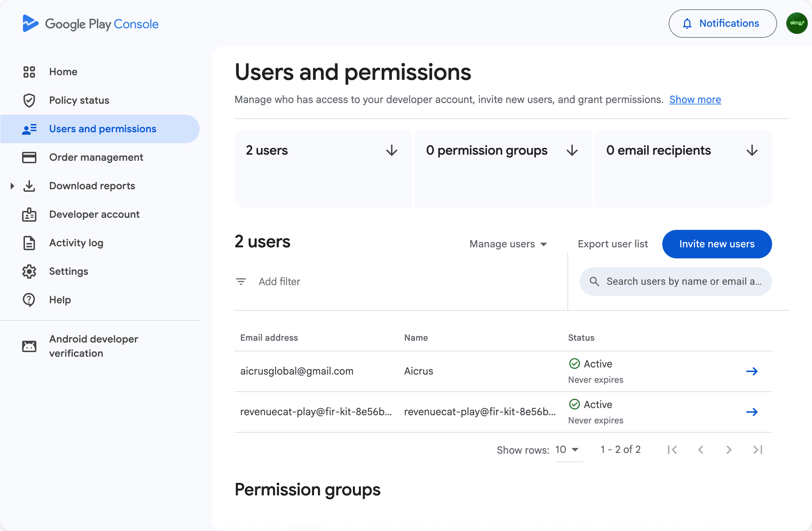Go to previous page of users table
Viewport: 812px width, 531px height.
pyautogui.click(x=701, y=450)
